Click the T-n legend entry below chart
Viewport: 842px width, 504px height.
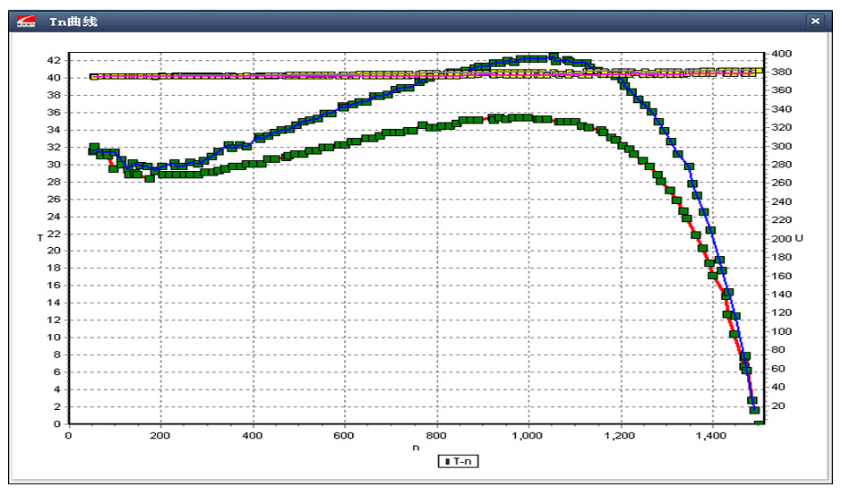[458, 461]
